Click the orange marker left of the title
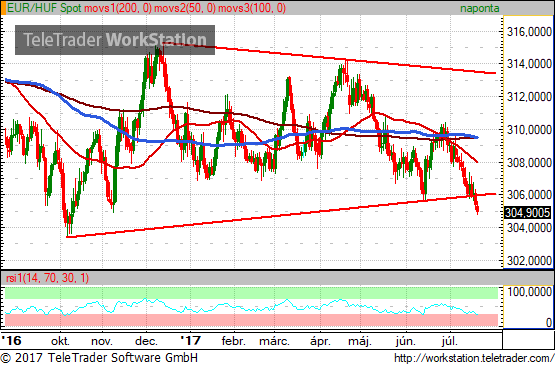The height and width of the screenshot is (367, 555). 3,8
